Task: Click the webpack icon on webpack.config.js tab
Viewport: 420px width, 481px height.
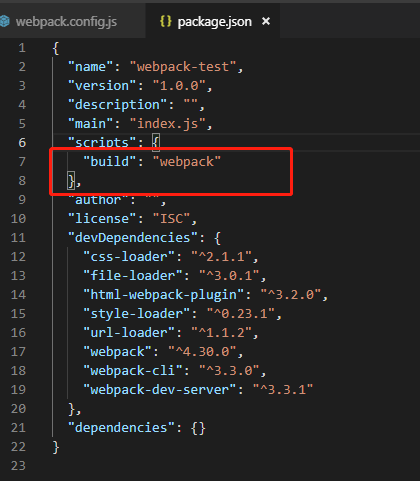Action: click(x=5, y=21)
